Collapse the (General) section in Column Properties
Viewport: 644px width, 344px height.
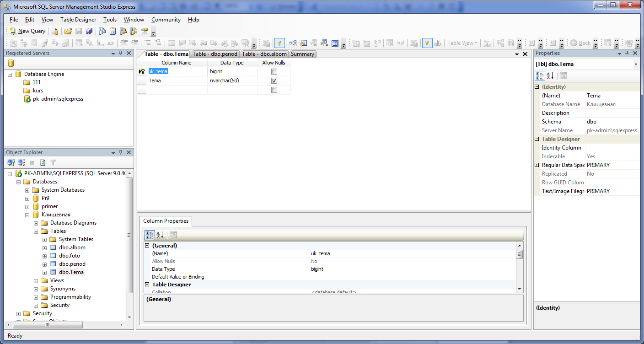147,246
